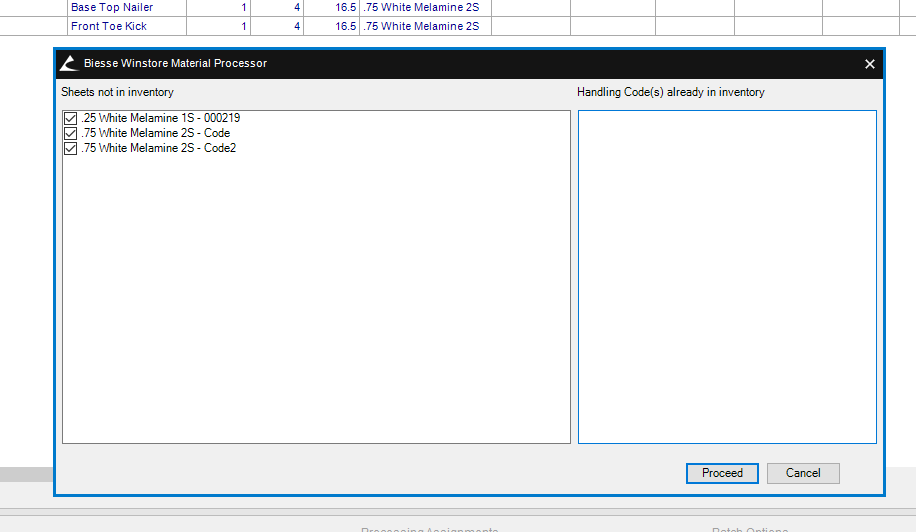The width and height of the screenshot is (916, 532).
Task: Select the 16.5 value in Front Toe Kick row
Action: tap(345, 26)
